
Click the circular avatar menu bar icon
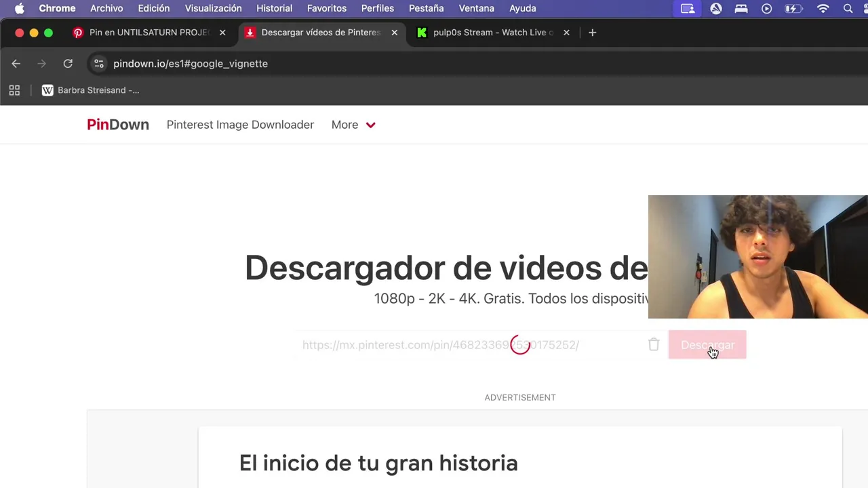pos(716,8)
